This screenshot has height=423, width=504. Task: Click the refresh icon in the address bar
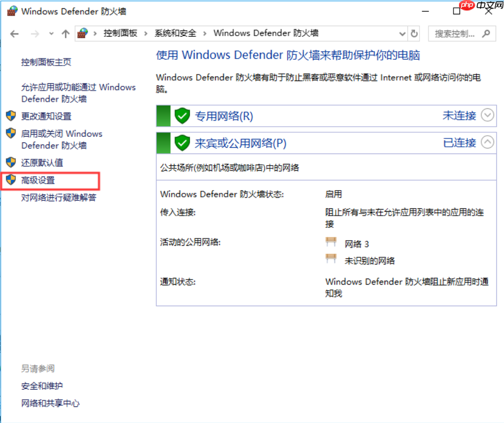(x=415, y=33)
